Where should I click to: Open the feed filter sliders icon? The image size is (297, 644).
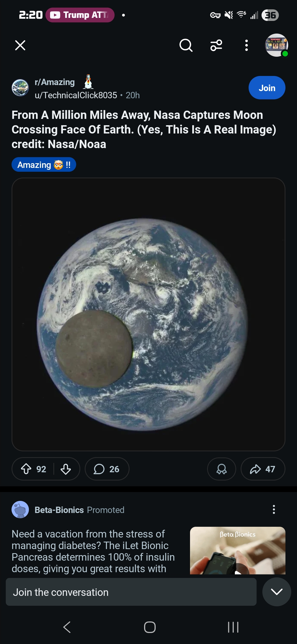[x=216, y=45]
